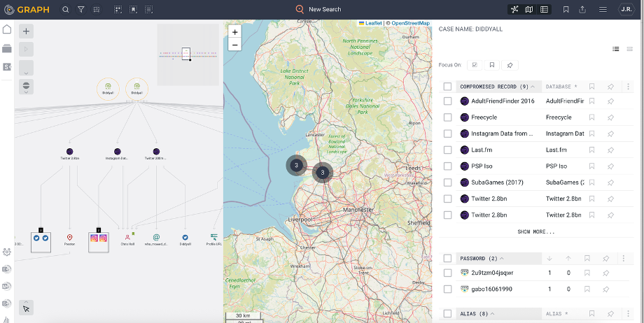Open the layers stack sidebar icon
Image resolution: width=644 pixels, height=323 pixels.
point(7,48)
